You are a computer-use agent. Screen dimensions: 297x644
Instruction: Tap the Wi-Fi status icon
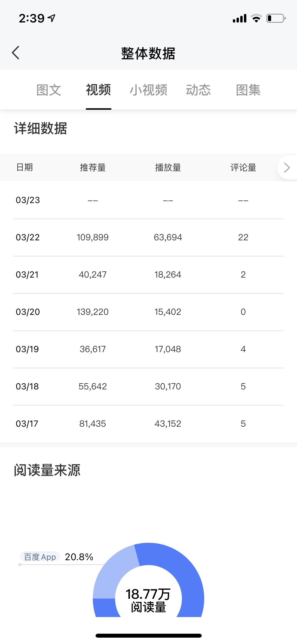[x=256, y=18]
